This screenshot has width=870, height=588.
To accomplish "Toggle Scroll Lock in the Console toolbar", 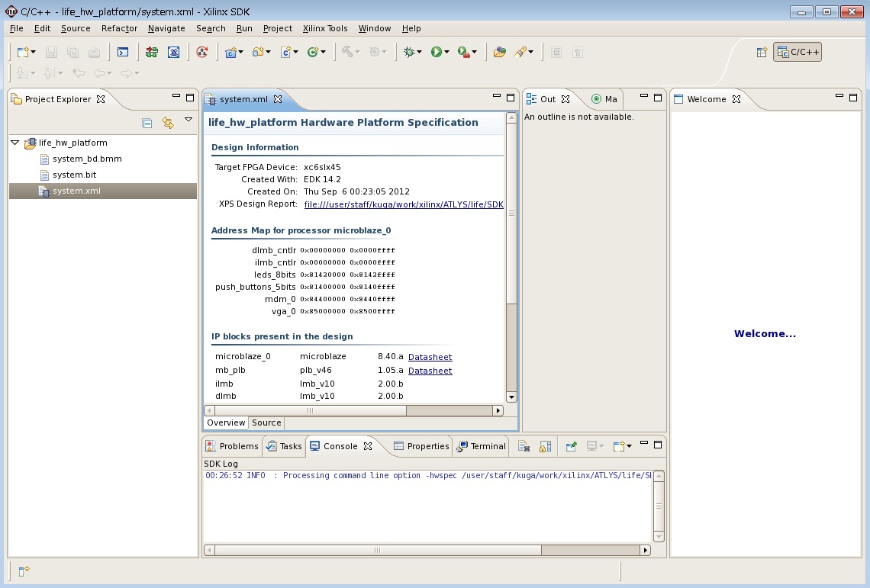I will tap(546, 446).
